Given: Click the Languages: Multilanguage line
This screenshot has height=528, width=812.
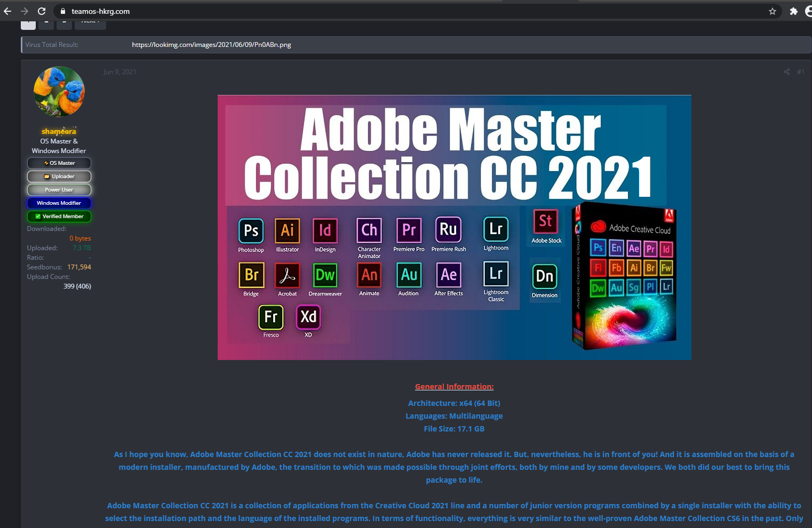Looking at the screenshot, I should point(455,416).
